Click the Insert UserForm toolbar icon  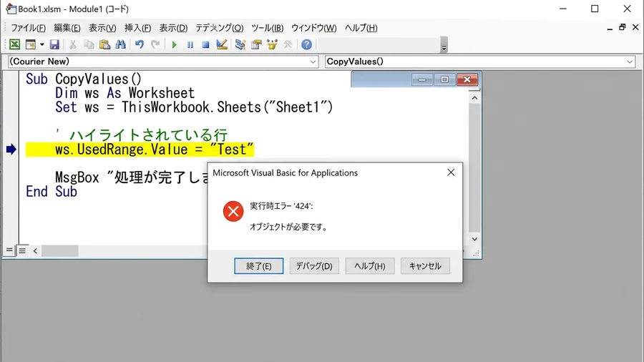[30, 44]
